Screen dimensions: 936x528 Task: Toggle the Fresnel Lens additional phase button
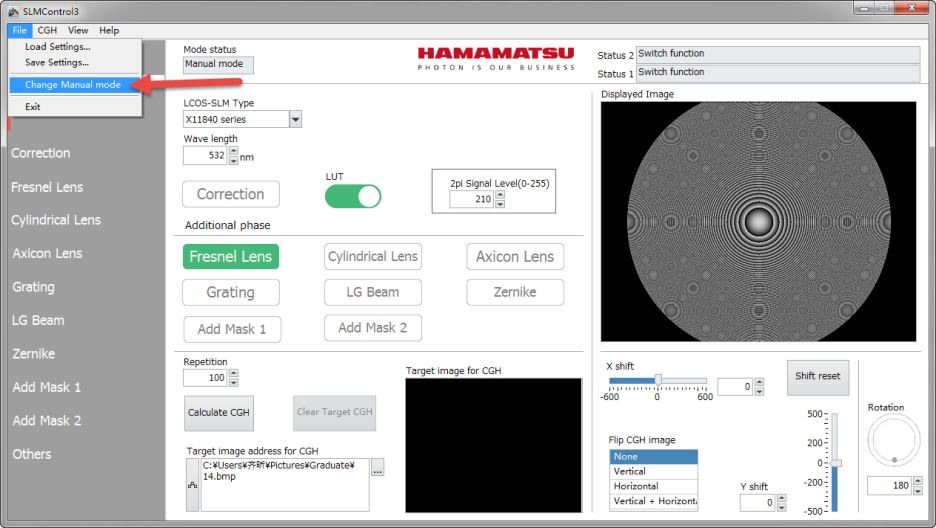tap(231, 257)
